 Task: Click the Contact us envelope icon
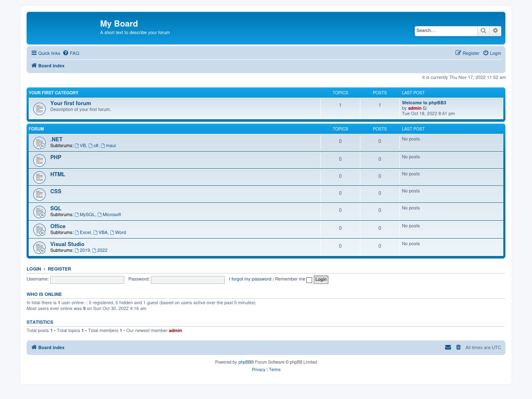(448, 347)
